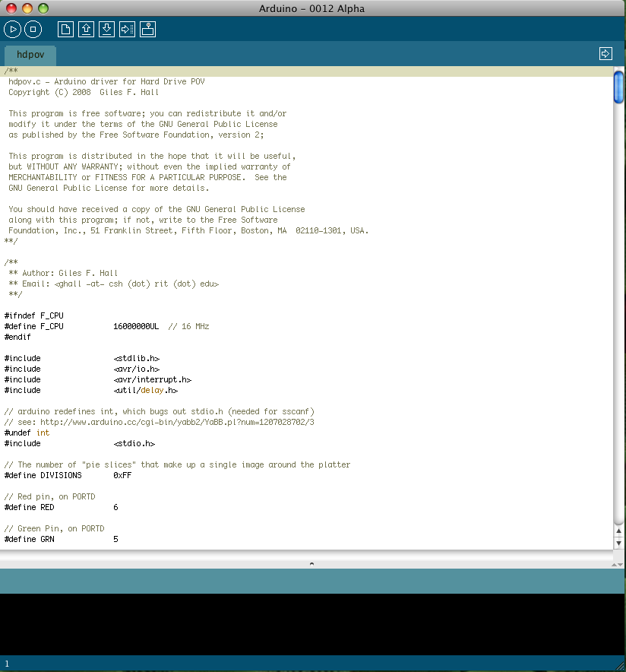Upload to I/O board icon

point(127,30)
